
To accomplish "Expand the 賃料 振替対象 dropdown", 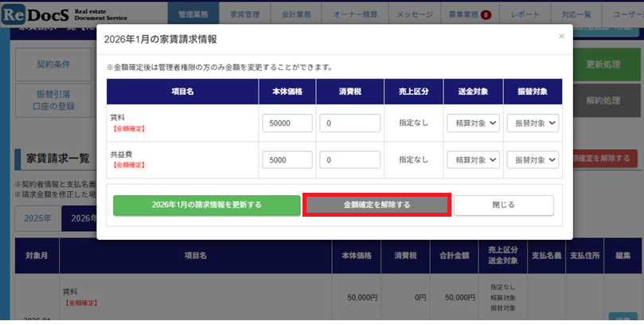I will [533, 123].
